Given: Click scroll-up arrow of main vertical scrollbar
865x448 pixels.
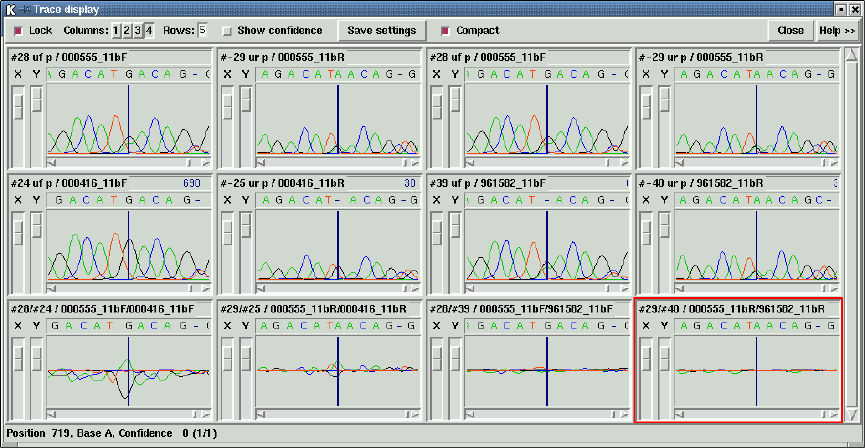Looking at the screenshot, I should pos(852,54).
